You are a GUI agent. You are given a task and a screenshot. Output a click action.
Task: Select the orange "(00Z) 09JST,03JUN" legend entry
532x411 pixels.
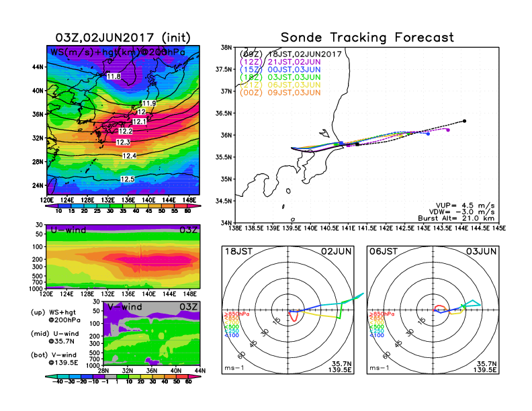[x=280, y=93]
